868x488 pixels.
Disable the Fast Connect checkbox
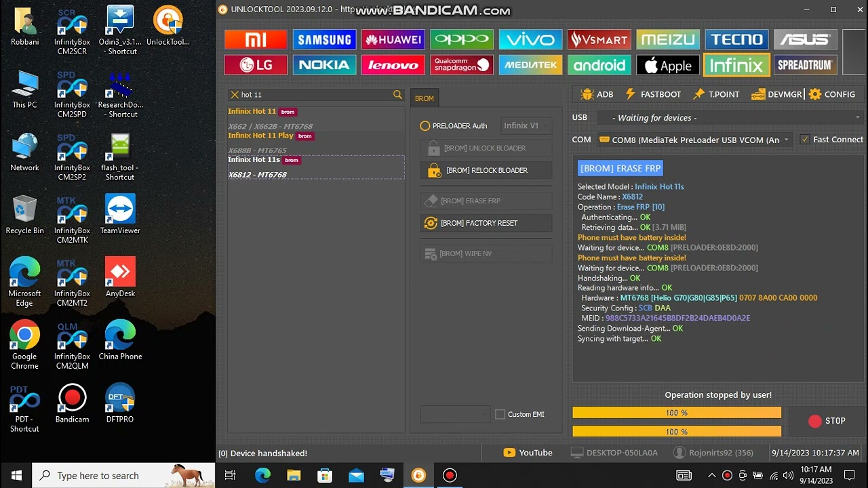tap(805, 140)
